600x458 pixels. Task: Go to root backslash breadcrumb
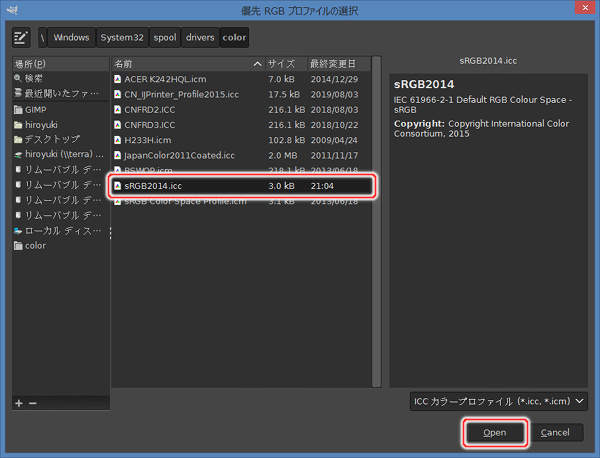[x=42, y=37]
